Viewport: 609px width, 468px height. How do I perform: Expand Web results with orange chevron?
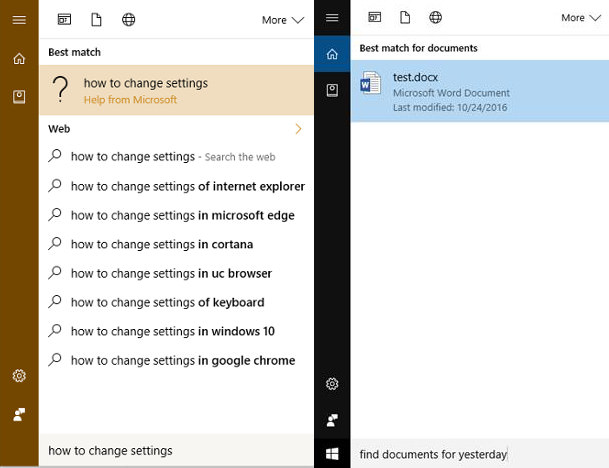(298, 129)
